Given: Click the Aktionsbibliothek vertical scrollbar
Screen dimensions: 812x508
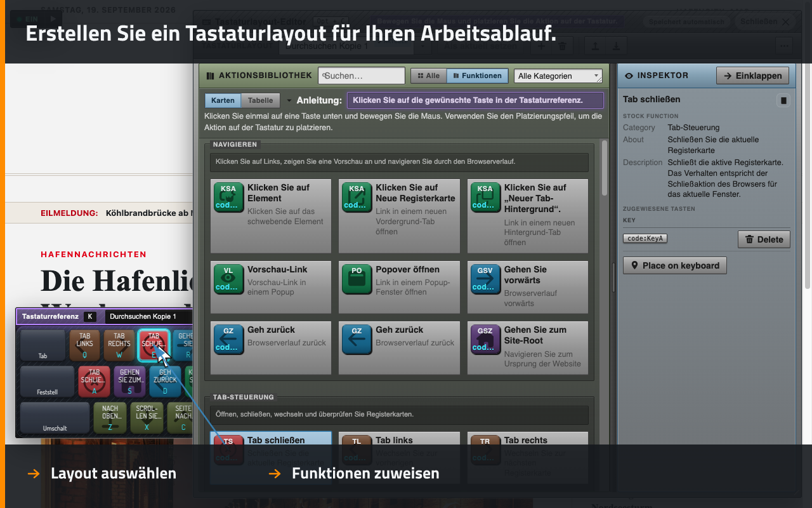Looking at the screenshot, I should [x=605, y=168].
